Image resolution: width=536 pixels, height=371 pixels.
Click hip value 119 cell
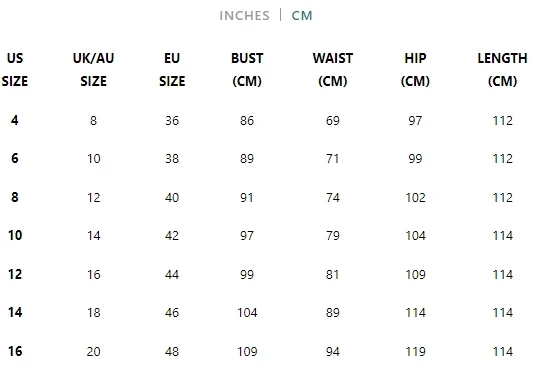(415, 352)
